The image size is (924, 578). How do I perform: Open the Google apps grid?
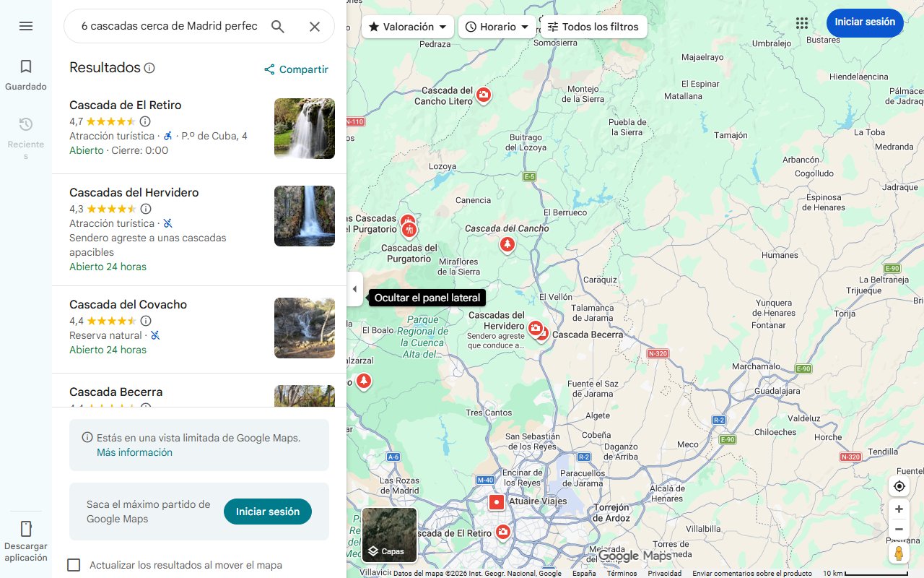[x=801, y=22]
